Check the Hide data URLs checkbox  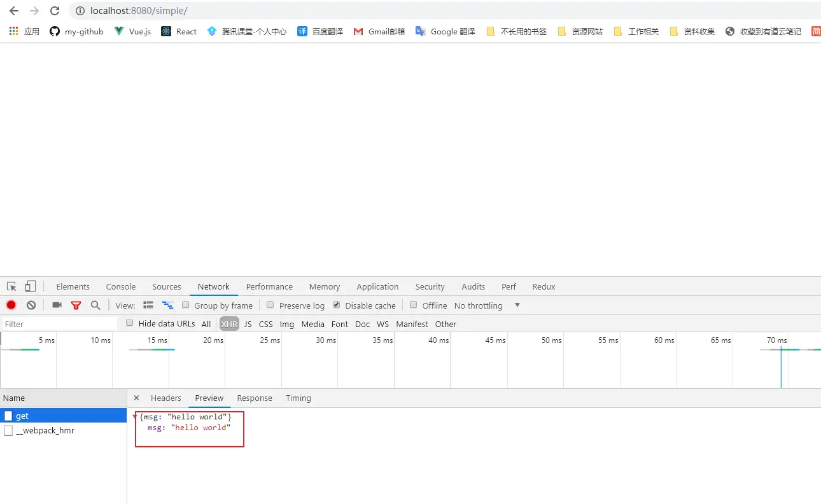click(x=130, y=323)
